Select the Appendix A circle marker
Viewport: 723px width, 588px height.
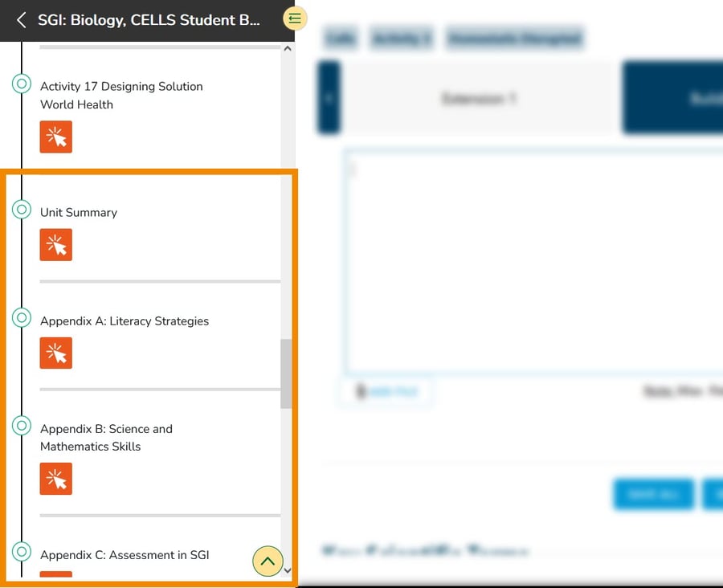pos(22,318)
